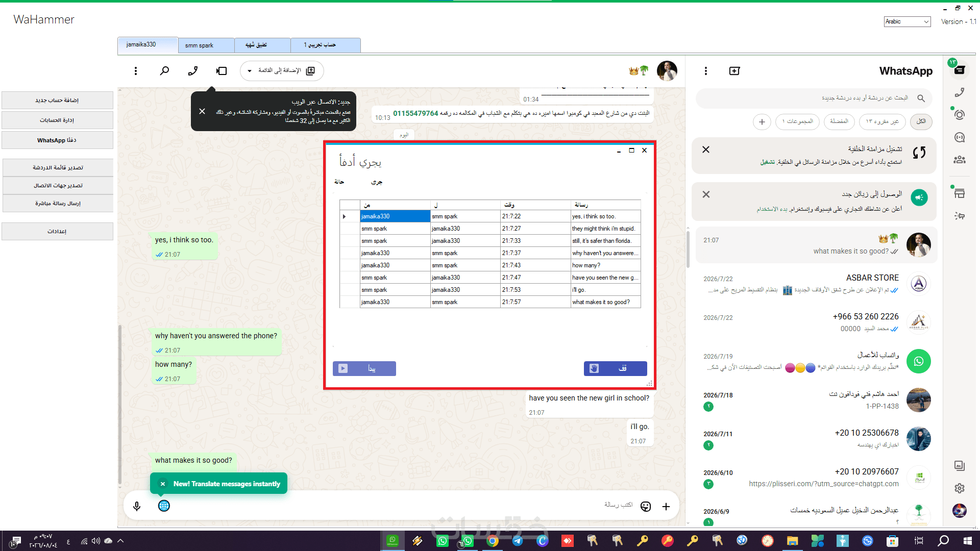
Task: Click the green Turn on sync link
Action: [x=768, y=162]
